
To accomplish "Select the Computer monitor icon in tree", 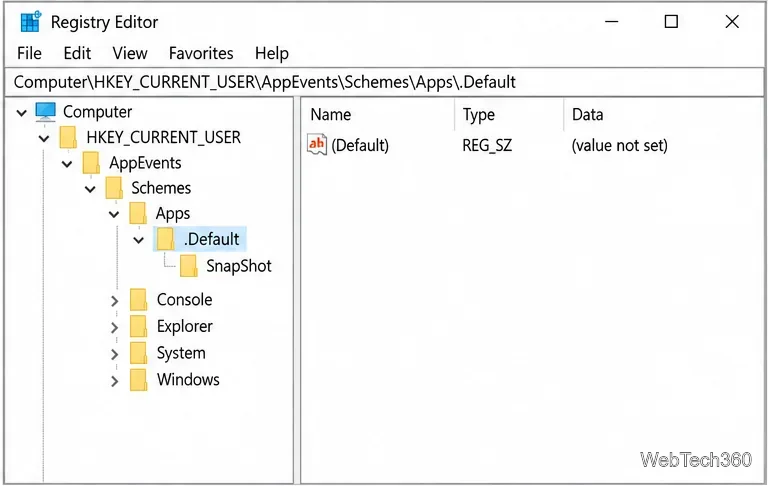I will pyautogui.click(x=46, y=112).
